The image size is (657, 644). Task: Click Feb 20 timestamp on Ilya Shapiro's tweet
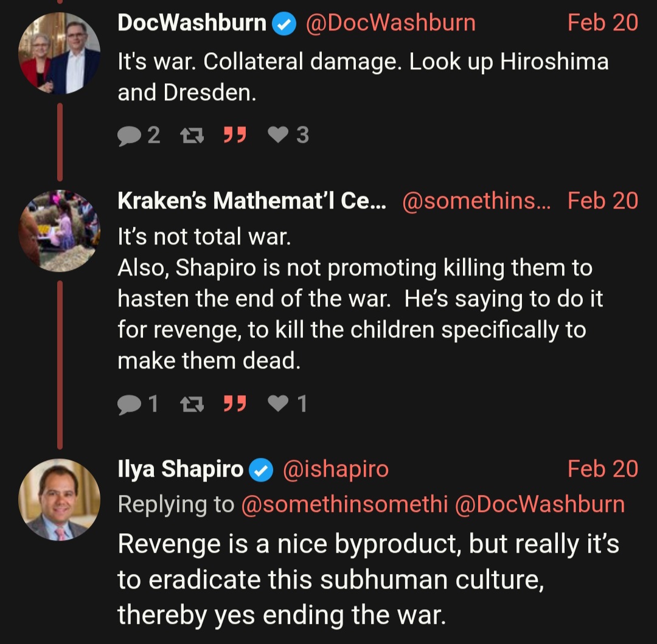click(x=602, y=469)
